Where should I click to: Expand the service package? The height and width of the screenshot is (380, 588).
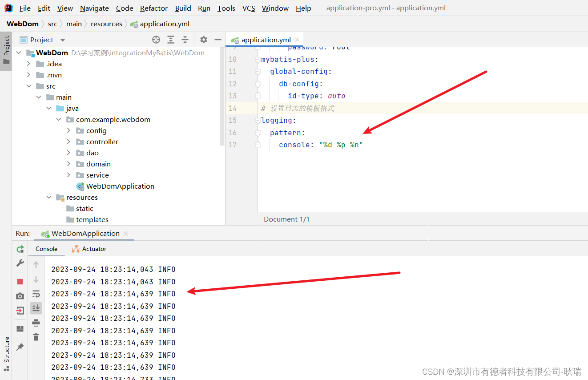pos(68,175)
